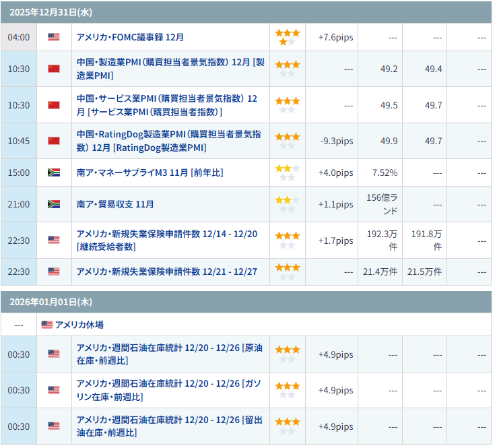Click the star rating in the FOMC議事録 row

coord(287,37)
